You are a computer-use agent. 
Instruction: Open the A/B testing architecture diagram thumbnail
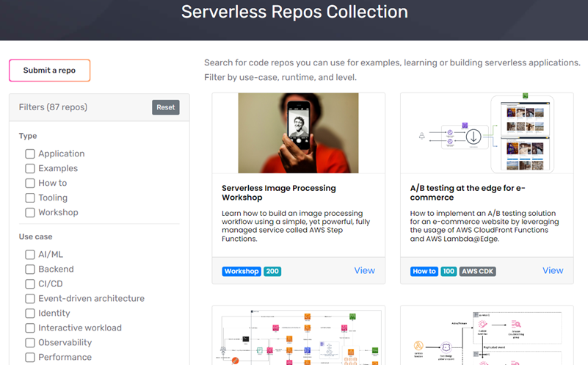coord(487,133)
